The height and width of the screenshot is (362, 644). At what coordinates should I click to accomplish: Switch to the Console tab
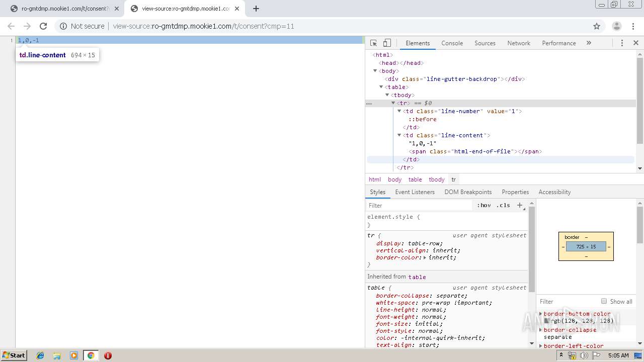point(452,43)
